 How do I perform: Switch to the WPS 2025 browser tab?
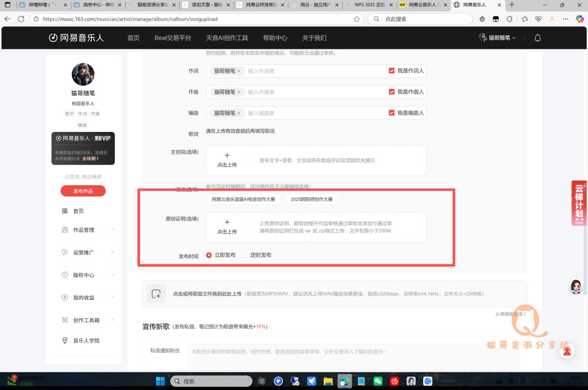click(x=368, y=5)
